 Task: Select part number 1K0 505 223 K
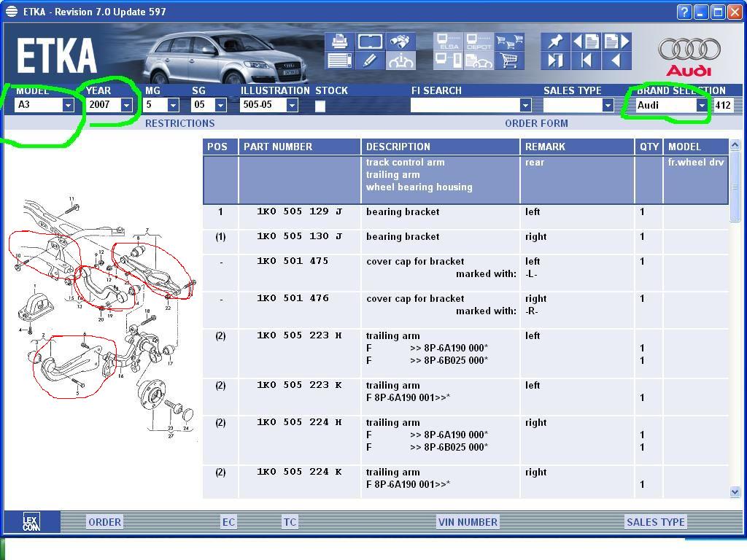(x=299, y=385)
